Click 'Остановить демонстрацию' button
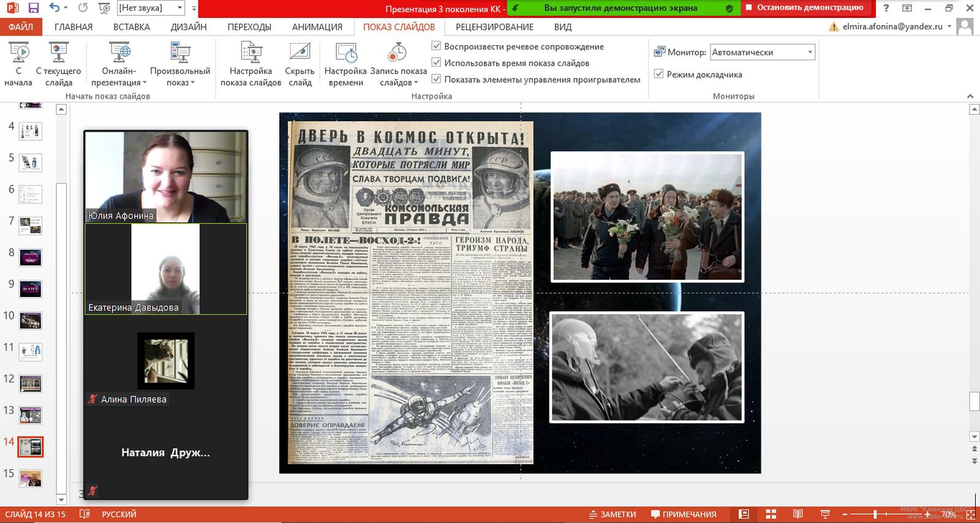The image size is (980, 523). click(x=805, y=8)
